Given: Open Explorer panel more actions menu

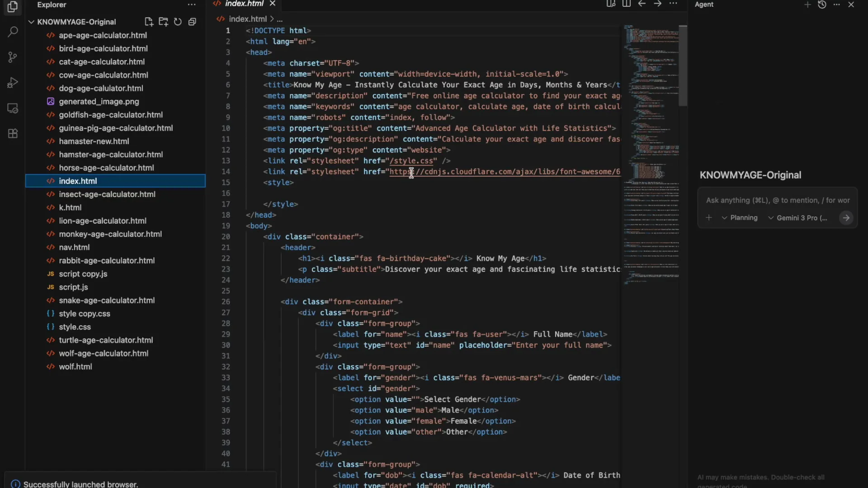Looking at the screenshot, I should (x=192, y=5).
